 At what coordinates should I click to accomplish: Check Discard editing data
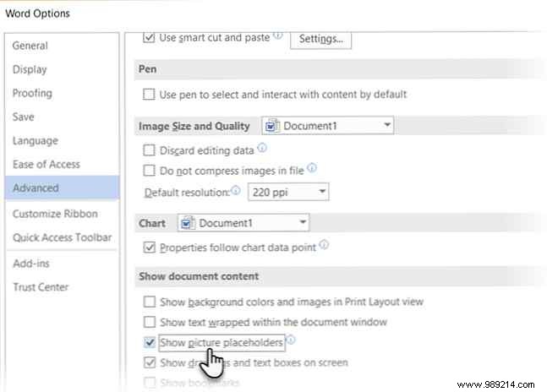pos(149,150)
